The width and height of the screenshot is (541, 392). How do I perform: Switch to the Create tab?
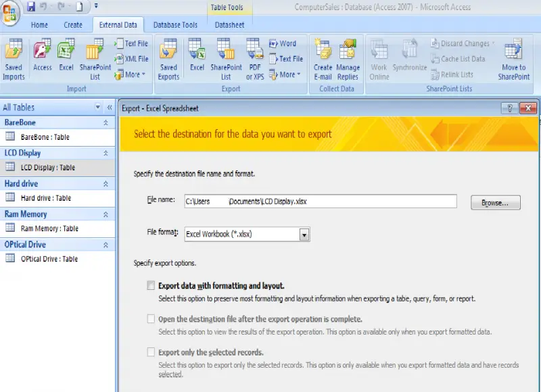(73, 25)
